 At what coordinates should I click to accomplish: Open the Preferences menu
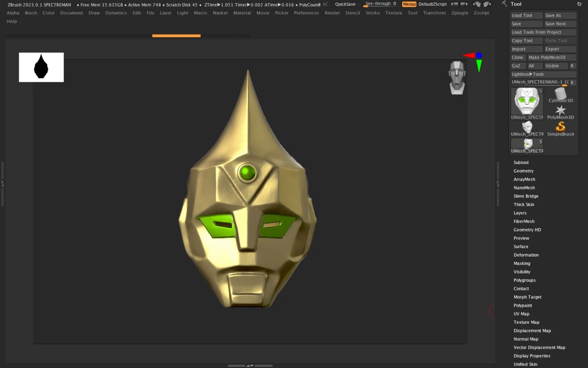coord(306,13)
